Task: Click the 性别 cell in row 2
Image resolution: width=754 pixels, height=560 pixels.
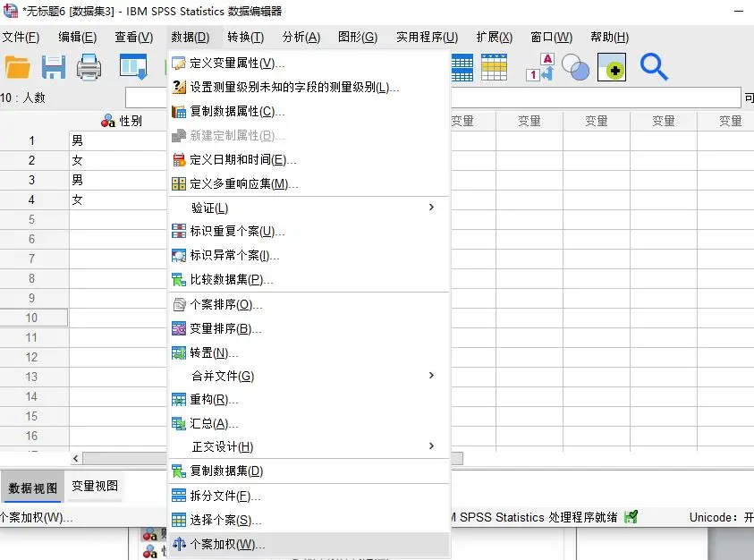Action: 118,161
